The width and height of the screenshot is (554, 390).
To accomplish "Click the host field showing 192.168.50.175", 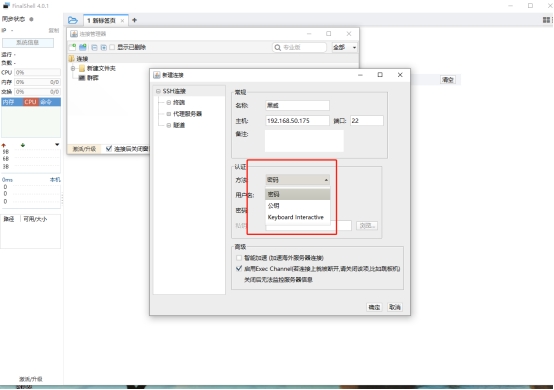I will (x=297, y=121).
